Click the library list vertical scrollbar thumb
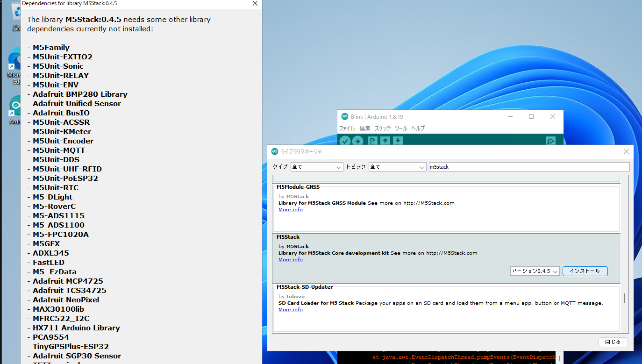Screen dimensions: 642x364 (x=624, y=299)
